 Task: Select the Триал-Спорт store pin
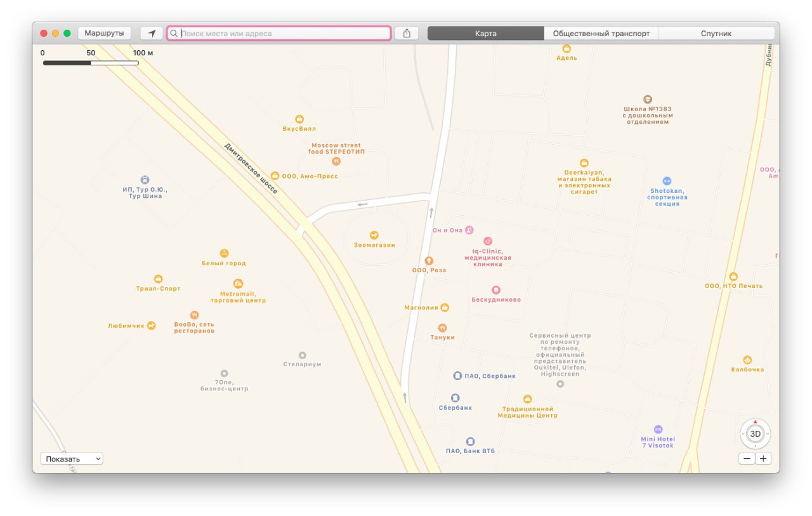pos(159,279)
